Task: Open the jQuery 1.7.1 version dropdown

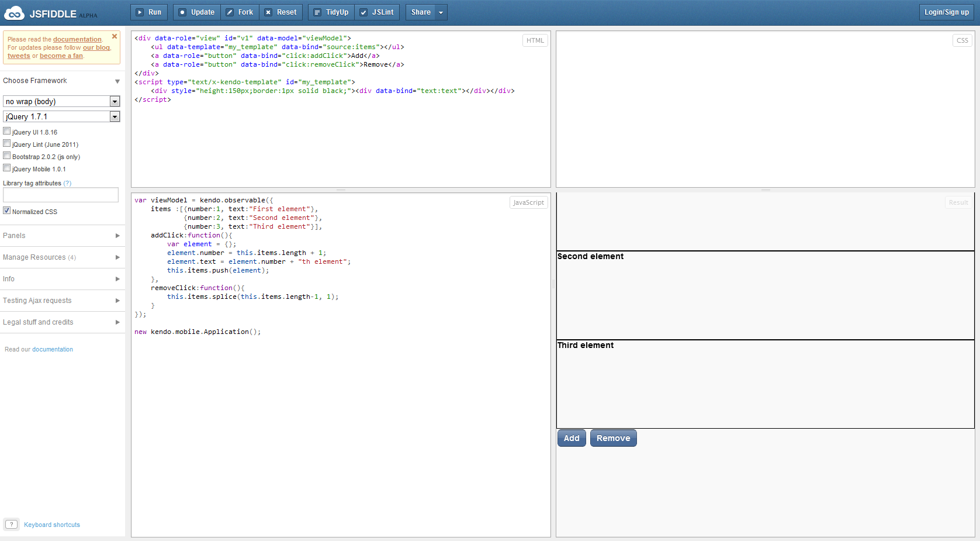Action: click(61, 116)
